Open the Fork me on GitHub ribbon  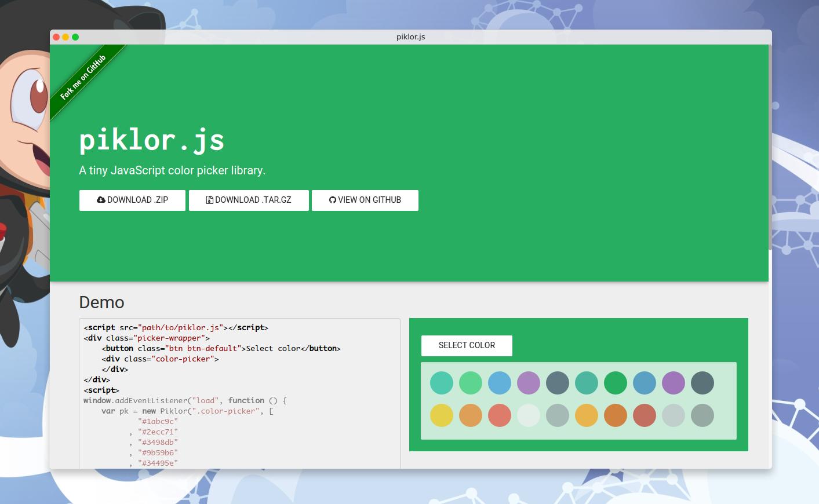(84, 77)
